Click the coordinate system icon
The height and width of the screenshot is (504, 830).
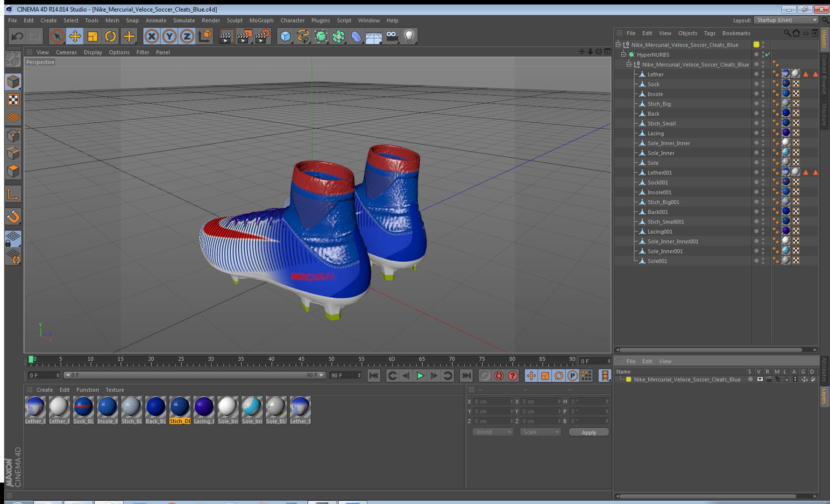point(205,36)
